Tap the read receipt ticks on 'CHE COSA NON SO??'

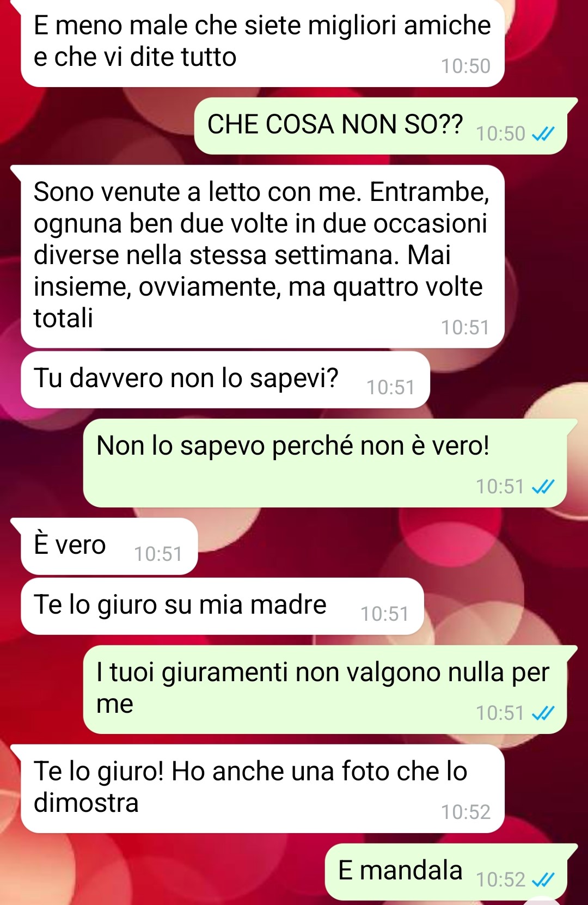tap(543, 133)
